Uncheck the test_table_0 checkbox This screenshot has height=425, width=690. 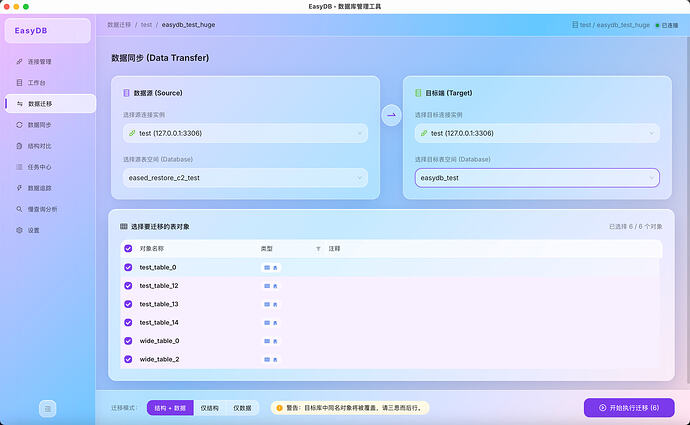click(128, 267)
